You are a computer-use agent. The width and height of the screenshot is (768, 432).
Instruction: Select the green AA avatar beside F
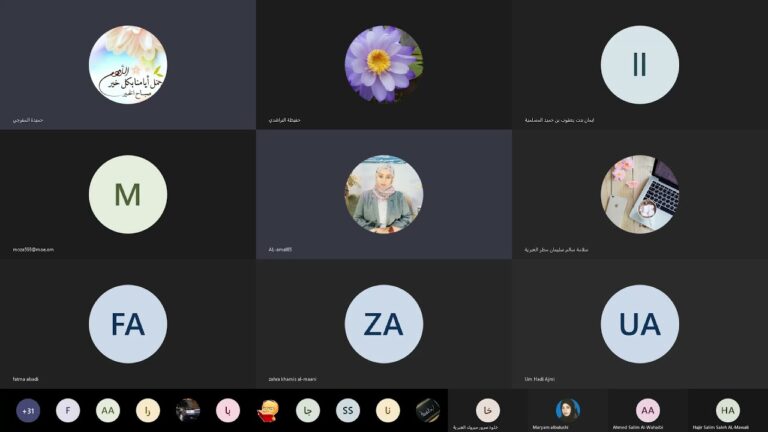coord(108,410)
